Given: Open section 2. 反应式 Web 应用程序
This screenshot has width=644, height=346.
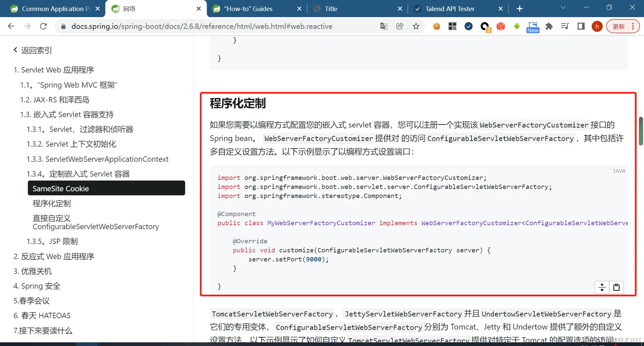Looking at the screenshot, I should (x=54, y=256).
